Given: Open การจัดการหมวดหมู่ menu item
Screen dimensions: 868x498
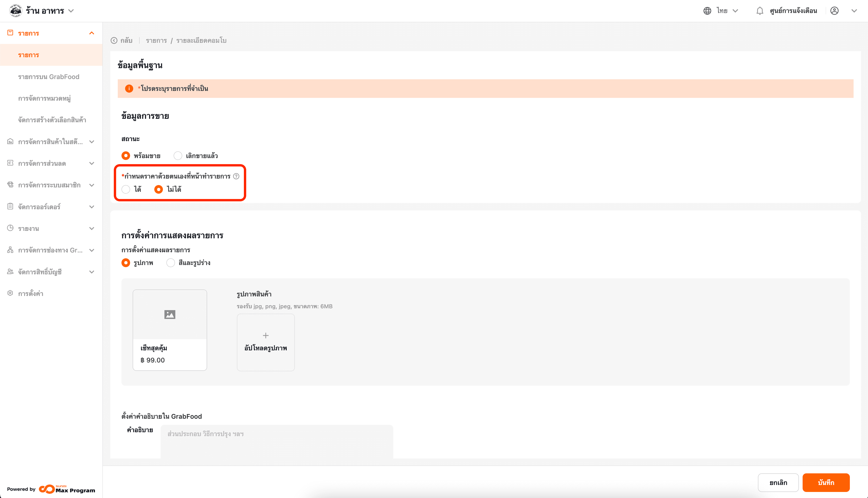Looking at the screenshot, I should [44, 99].
